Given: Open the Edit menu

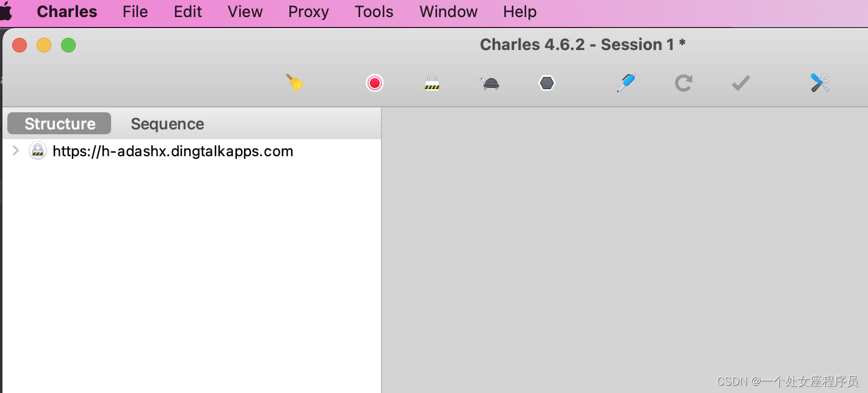Looking at the screenshot, I should coord(187,12).
